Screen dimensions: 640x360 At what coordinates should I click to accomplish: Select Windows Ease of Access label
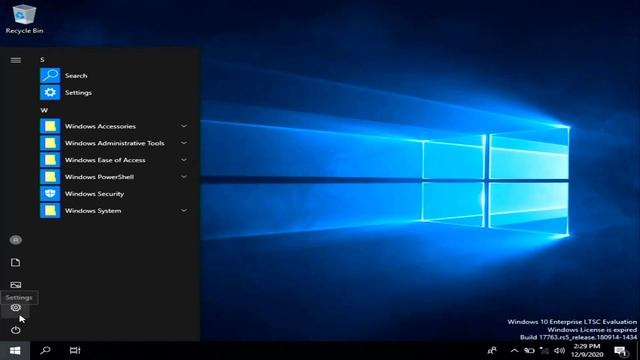pyautogui.click(x=105, y=160)
